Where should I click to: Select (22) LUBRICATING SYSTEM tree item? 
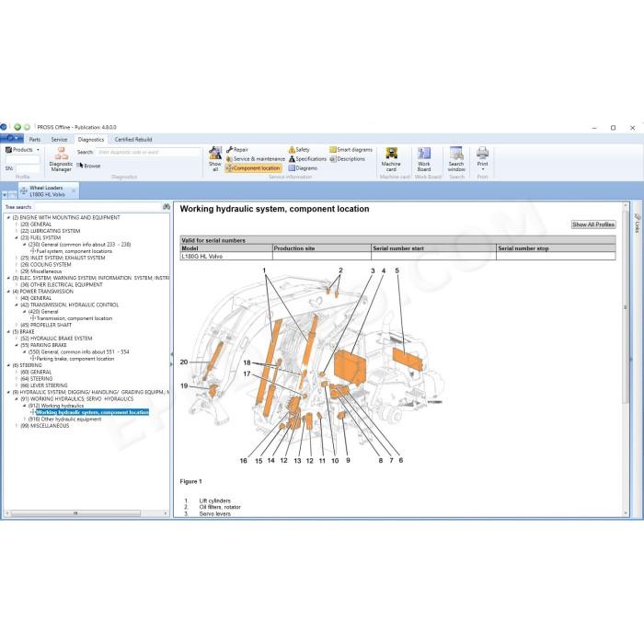coord(50,231)
